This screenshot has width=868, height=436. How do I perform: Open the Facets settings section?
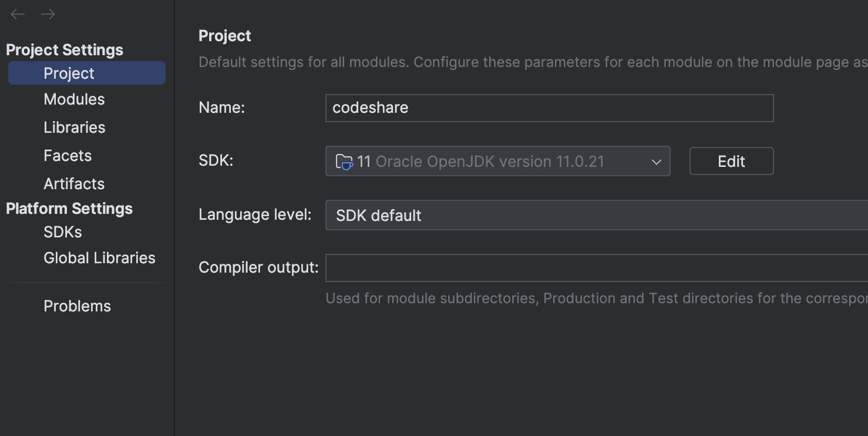tap(68, 155)
